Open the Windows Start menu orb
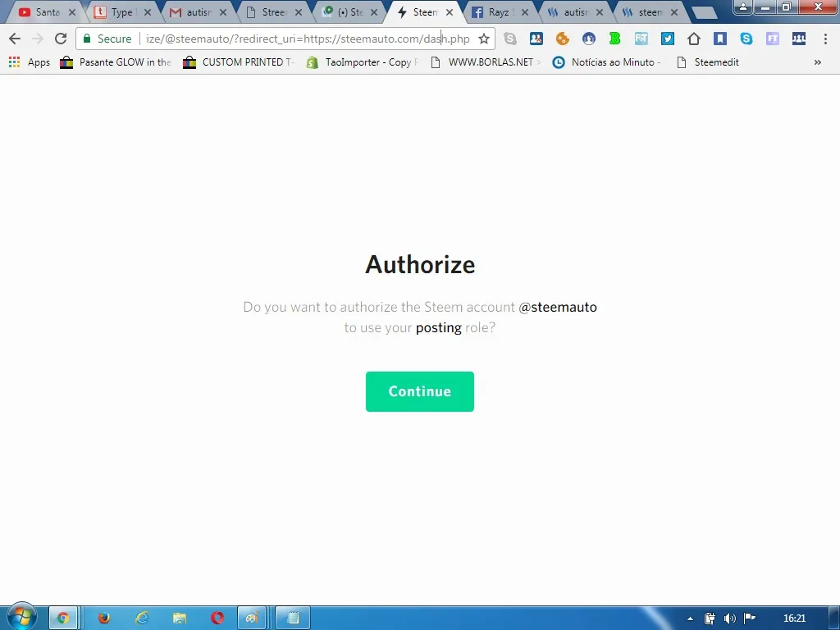The image size is (840, 630). (x=21, y=617)
